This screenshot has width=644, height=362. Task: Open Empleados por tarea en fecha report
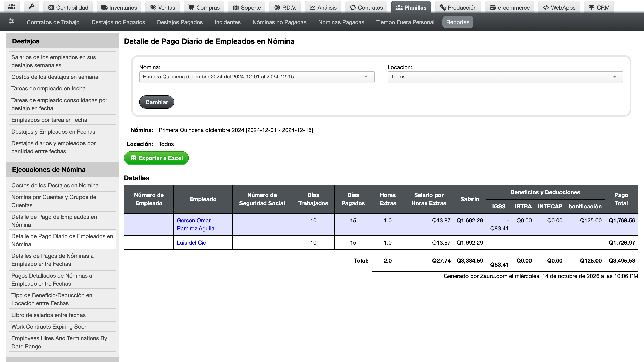[62, 120]
